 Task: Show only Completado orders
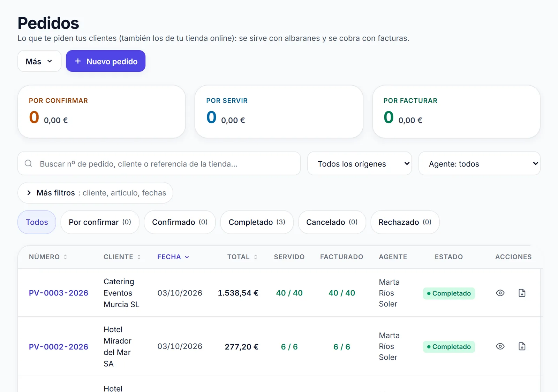point(257,222)
